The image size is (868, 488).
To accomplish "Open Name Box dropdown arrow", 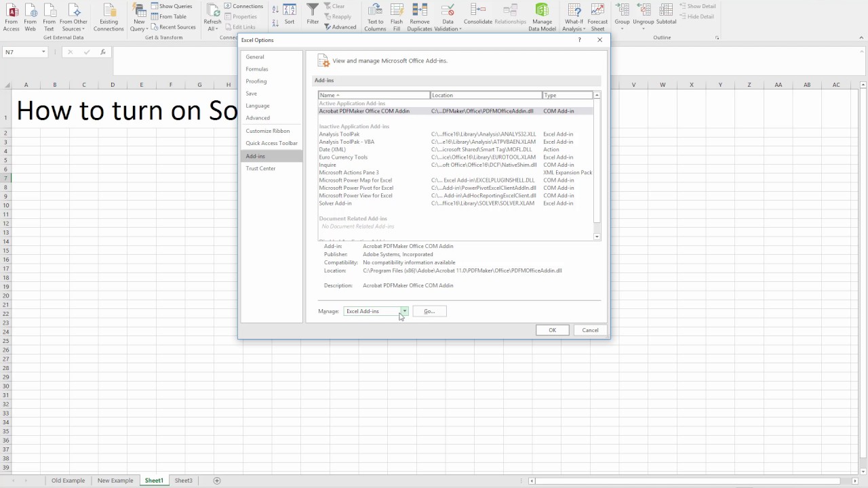I will point(44,52).
